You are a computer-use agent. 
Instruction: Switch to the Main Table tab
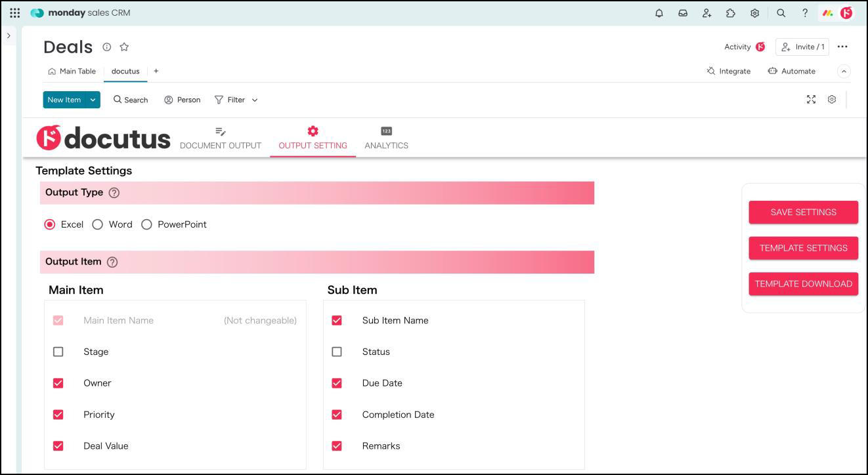pyautogui.click(x=72, y=72)
